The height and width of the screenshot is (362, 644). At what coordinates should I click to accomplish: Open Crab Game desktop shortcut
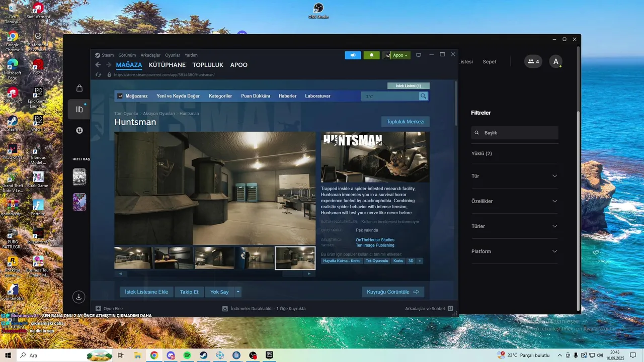click(x=38, y=179)
